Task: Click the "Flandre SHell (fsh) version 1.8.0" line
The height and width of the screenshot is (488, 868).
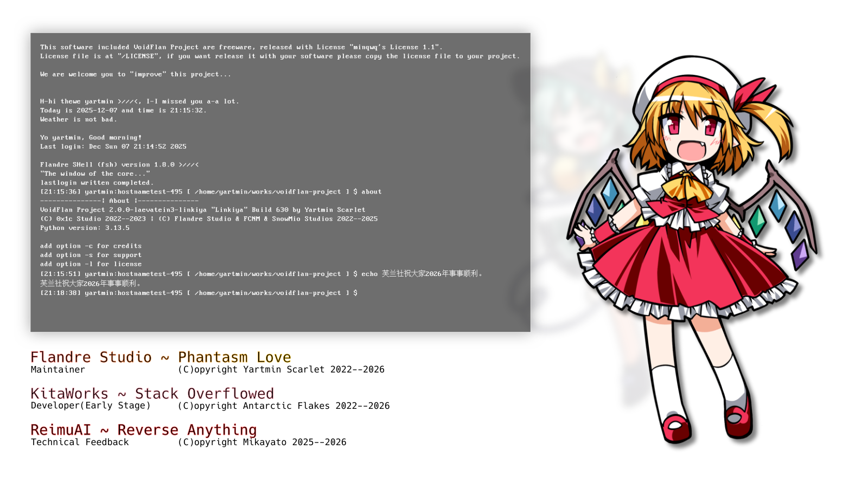Action: tap(119, 165)
